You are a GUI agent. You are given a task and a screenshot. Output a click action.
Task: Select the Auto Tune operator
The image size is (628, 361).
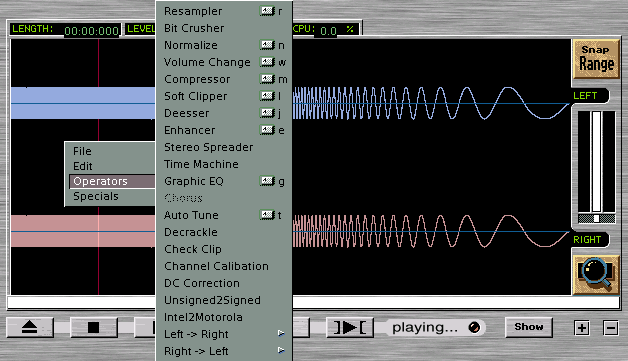[x=224, y=215]
